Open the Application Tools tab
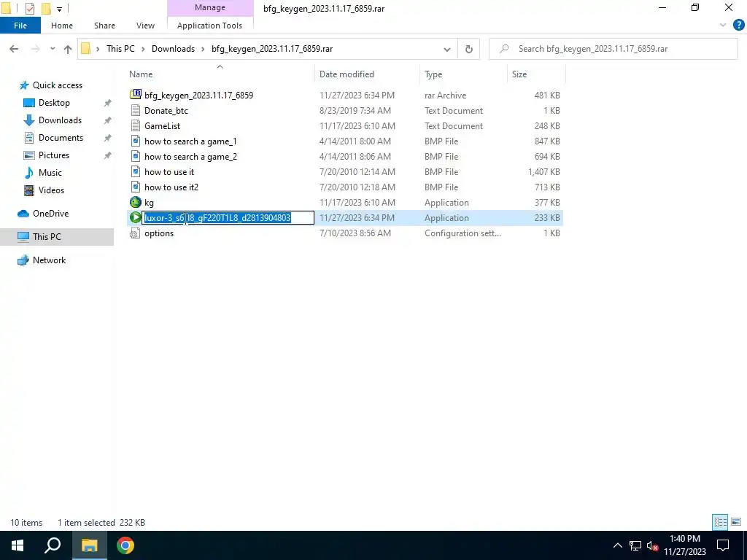 (209, 26)
